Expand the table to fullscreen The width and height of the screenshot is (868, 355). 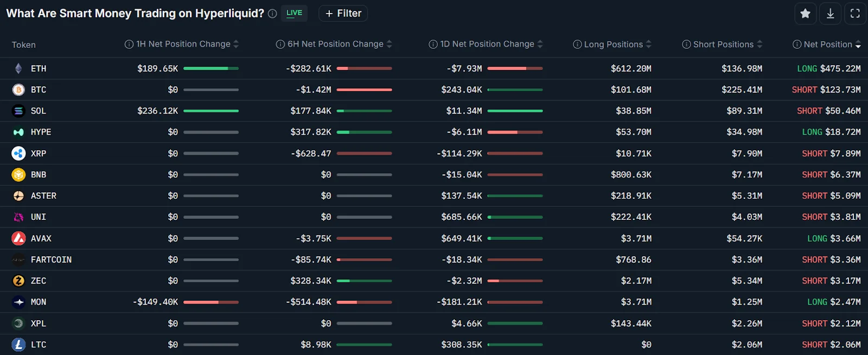(x=855, y=14)
